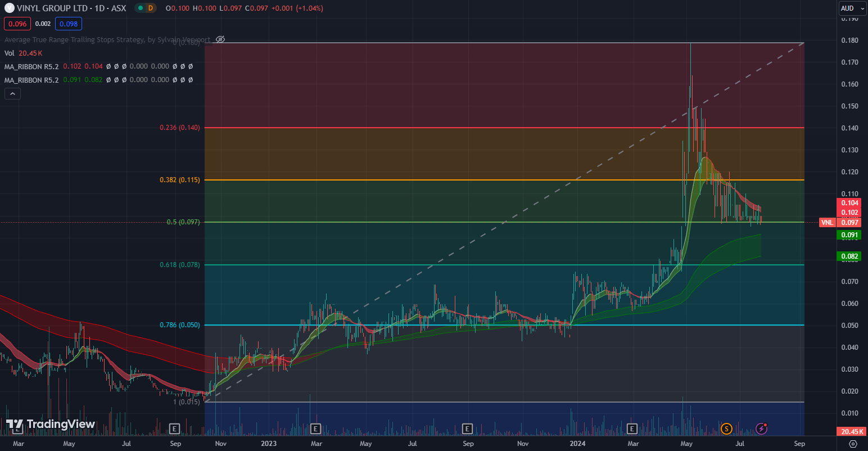Click the blue 0.098 buy price button
This screenshot has height=451, width=868.
pyautogui.click(x=69, y=24)
